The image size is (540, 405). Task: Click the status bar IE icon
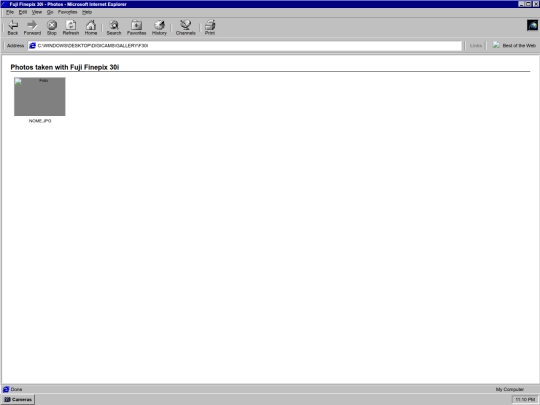[x=6, y=390]
